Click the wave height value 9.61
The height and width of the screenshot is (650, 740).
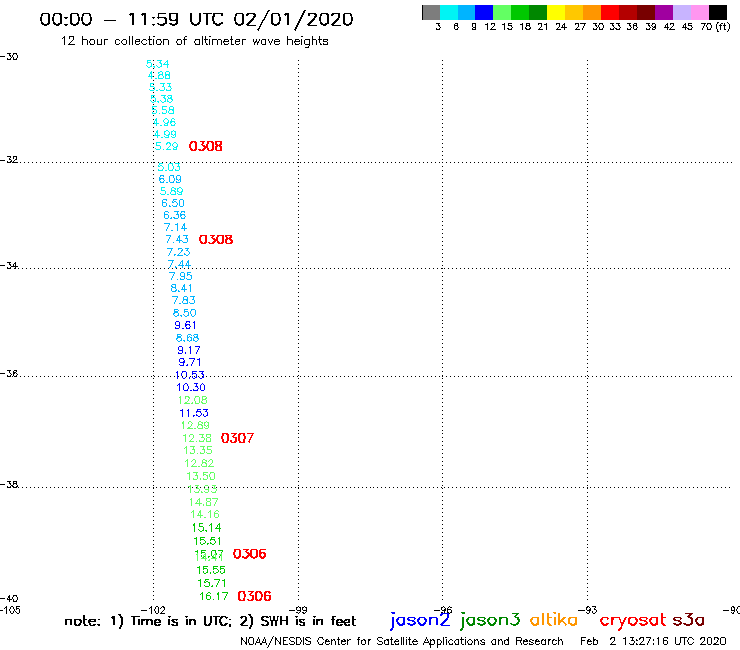[185, 325]
